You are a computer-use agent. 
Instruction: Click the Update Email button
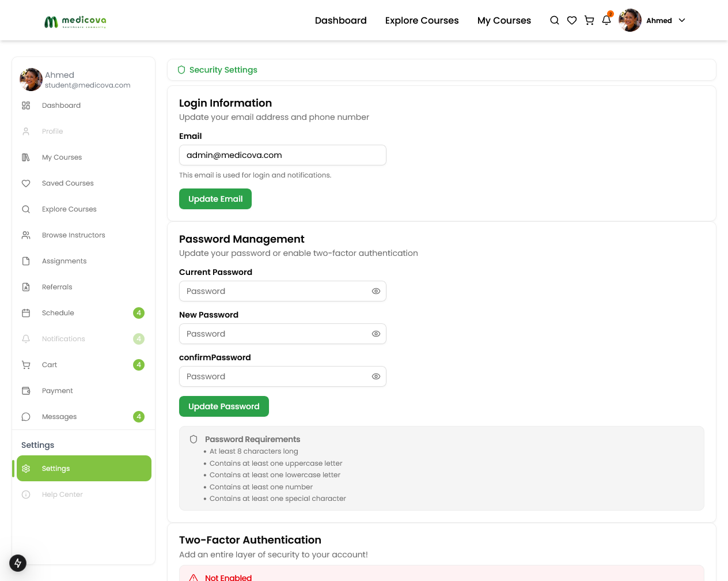pos(215,199)
